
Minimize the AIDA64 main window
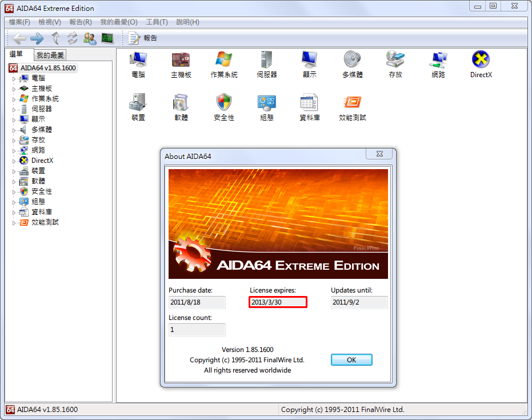pos(478,6)
